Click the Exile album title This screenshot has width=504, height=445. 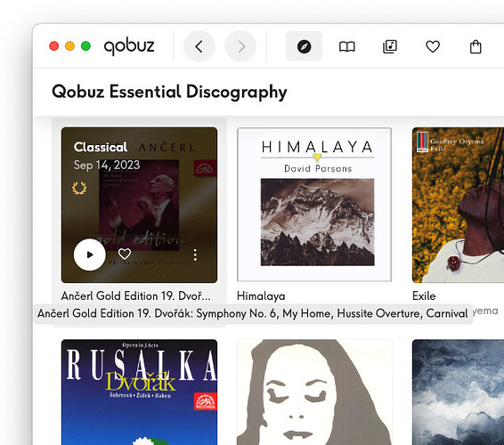click(x=424, y=295)
